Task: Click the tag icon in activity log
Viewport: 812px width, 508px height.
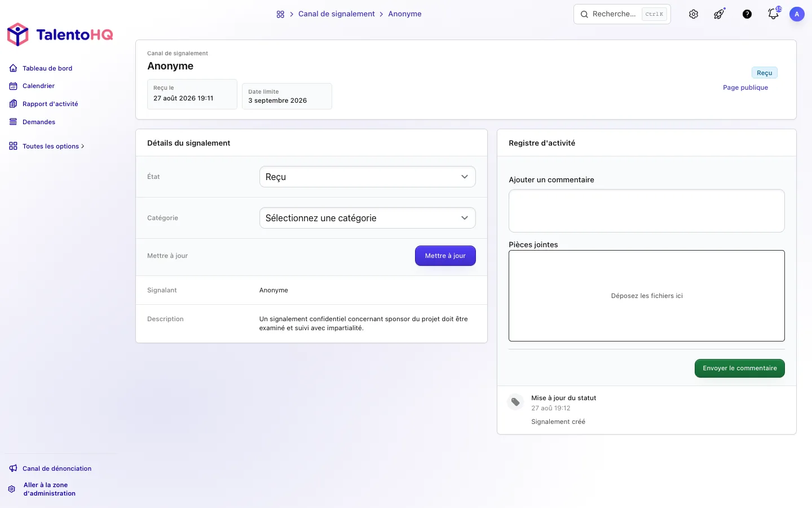Action: coord(515,402)
